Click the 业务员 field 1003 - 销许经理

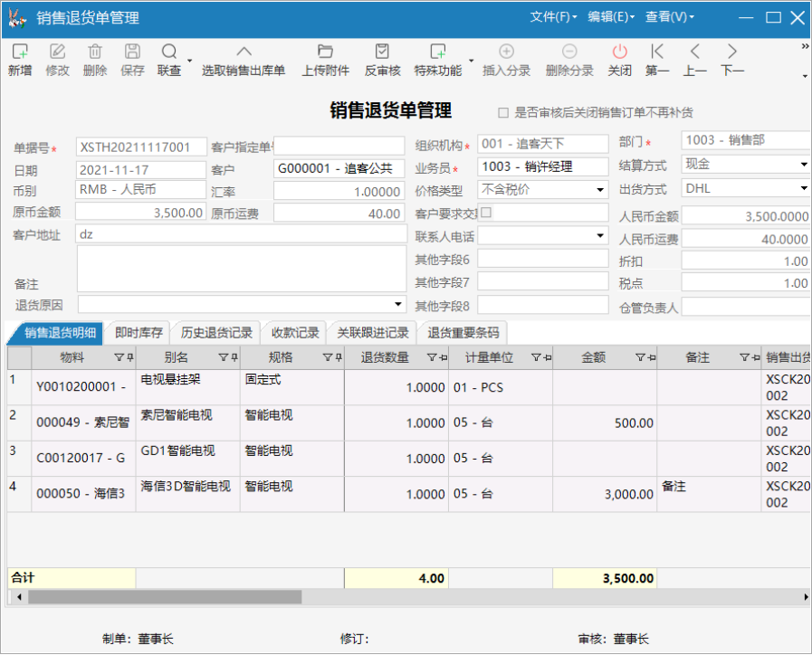[543, 166]
